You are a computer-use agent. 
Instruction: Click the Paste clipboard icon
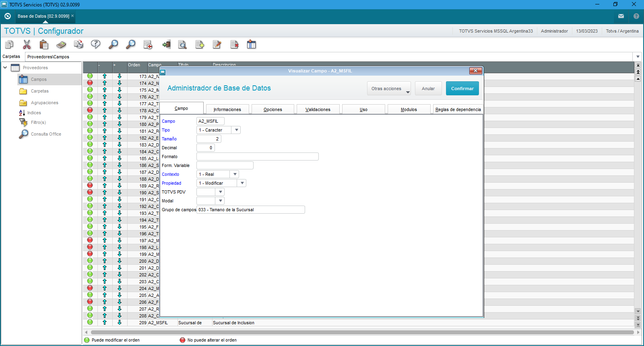point(44,44)
